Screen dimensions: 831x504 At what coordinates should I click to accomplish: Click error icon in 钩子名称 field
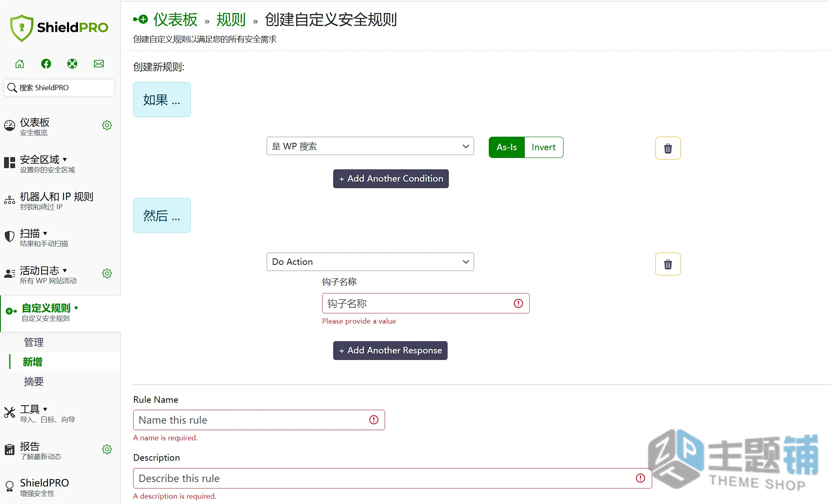(518, 303)
